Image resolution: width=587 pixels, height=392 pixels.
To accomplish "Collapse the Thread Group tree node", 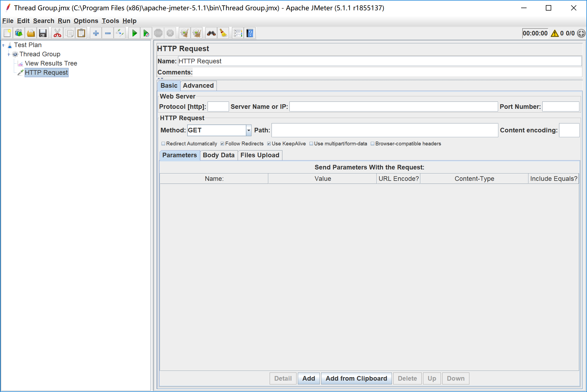I will point(9,54).
